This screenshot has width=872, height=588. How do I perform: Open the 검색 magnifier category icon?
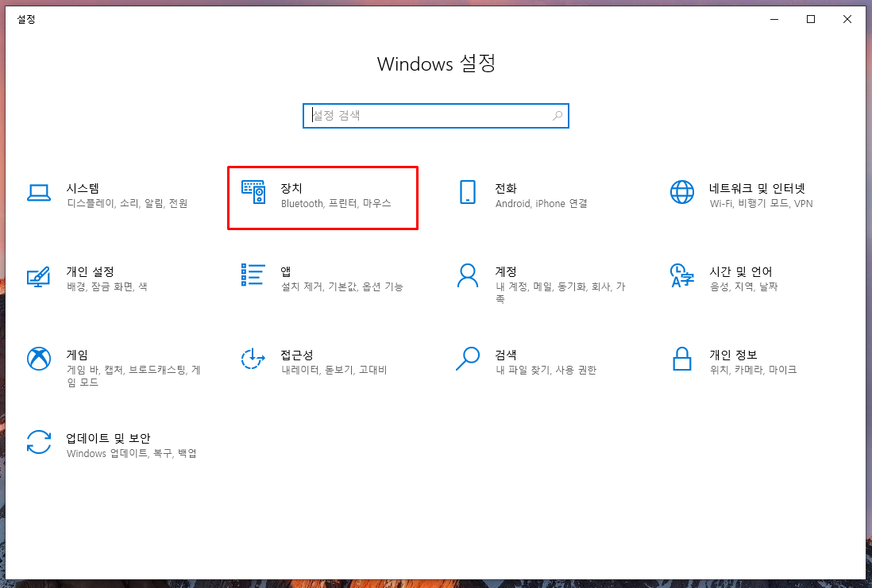point(468,359)
